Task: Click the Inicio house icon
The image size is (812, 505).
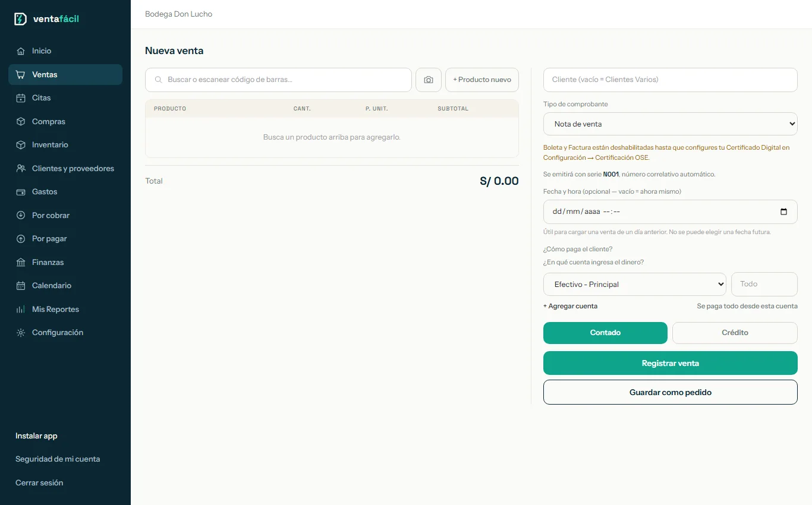Action: 21,51
